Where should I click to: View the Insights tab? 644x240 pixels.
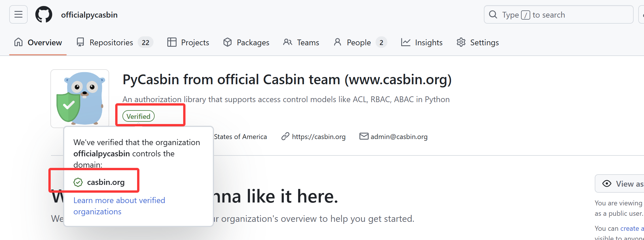click(x=422, y=42)
